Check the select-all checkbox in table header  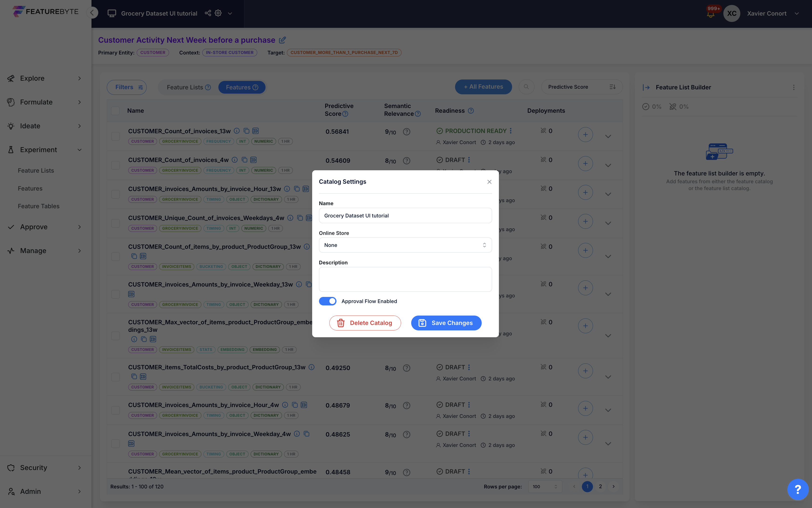pos(115,111)
